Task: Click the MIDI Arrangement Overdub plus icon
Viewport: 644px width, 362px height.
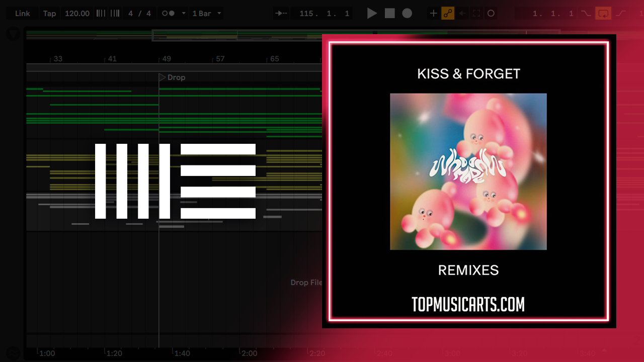Action: click(x=433, y=14)
